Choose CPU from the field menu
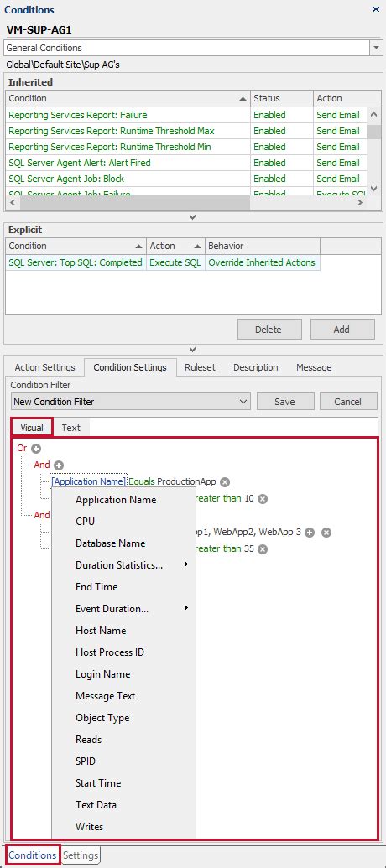386x868 pixels. (x=123, y=522)
